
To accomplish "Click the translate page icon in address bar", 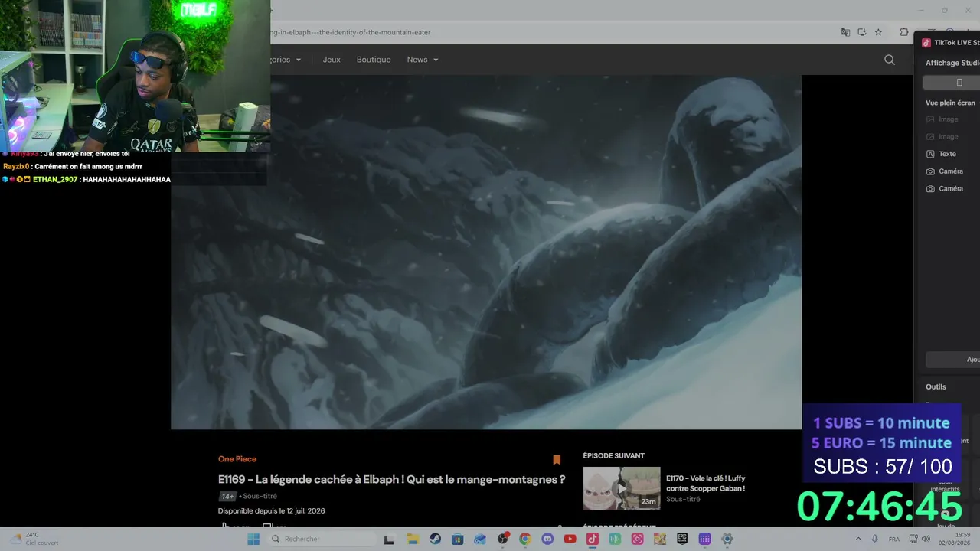I will point(845,32).
